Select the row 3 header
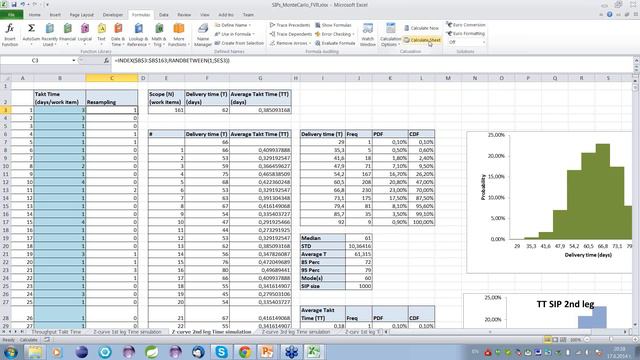Image resolution: width=640 pixels, height=360 pixels. click(x=6, y=110)
